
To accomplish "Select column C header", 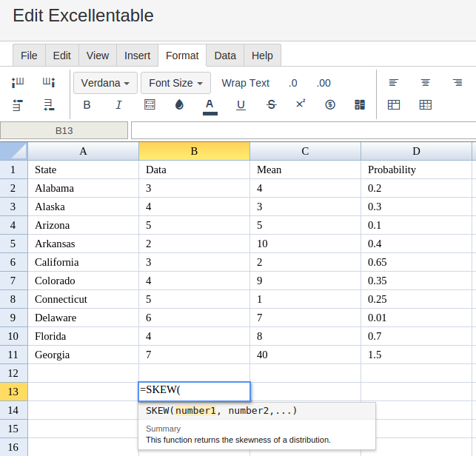I will point(305,151).
